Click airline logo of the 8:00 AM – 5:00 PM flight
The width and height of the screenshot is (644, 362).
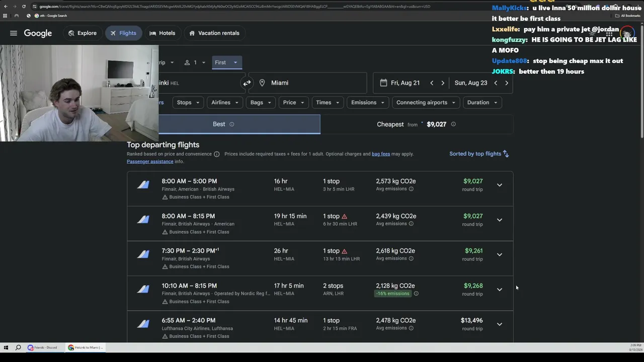tap(143, 185)
